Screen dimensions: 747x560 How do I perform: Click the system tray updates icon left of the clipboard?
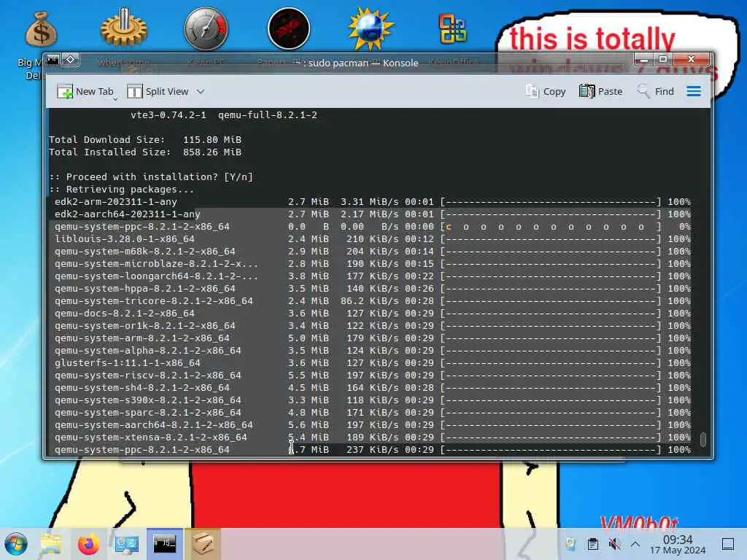click(x=570, y=544)
